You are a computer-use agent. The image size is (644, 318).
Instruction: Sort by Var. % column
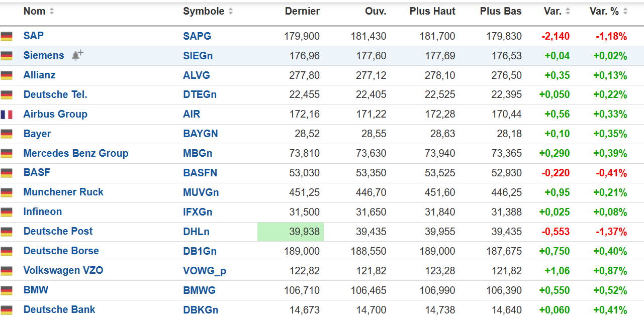point(625,12)
